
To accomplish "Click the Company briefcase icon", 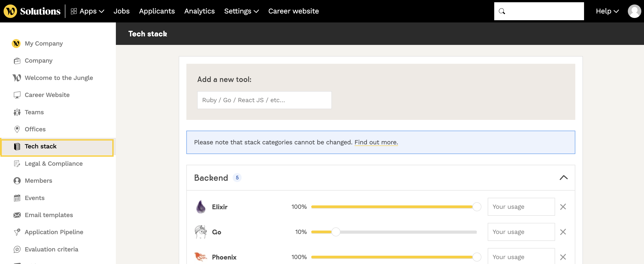I will [x=17, y=61].
